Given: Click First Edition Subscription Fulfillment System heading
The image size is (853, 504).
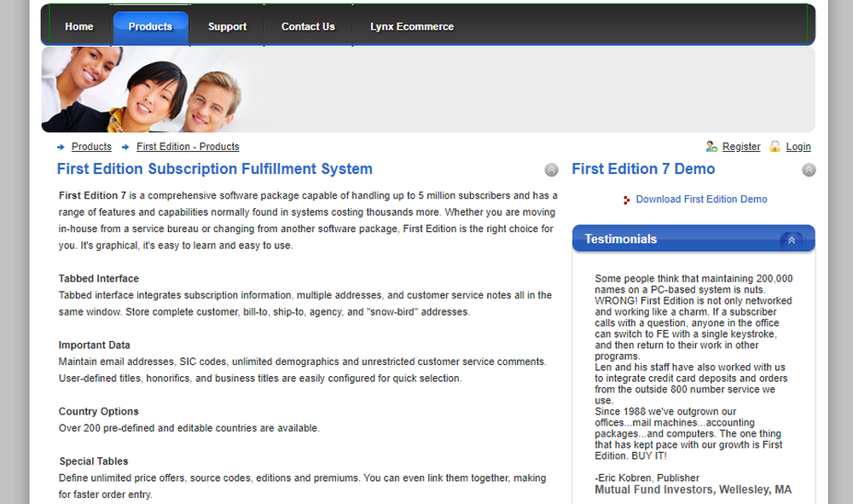Looking at the screenshot, I should coord(215,169).
